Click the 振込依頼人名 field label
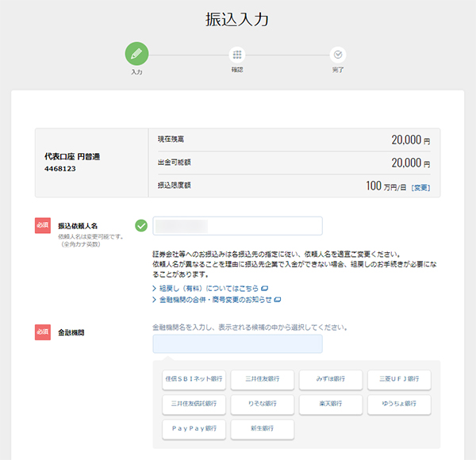The width and height of the screenshot is (476, 460). point(78,226)
